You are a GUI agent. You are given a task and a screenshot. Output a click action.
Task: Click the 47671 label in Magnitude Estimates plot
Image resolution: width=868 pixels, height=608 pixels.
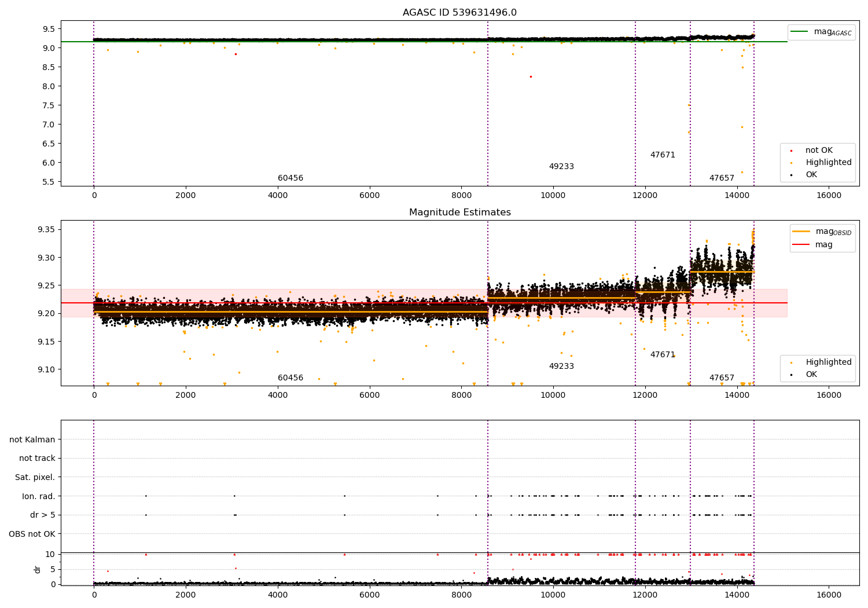point(663,355)
